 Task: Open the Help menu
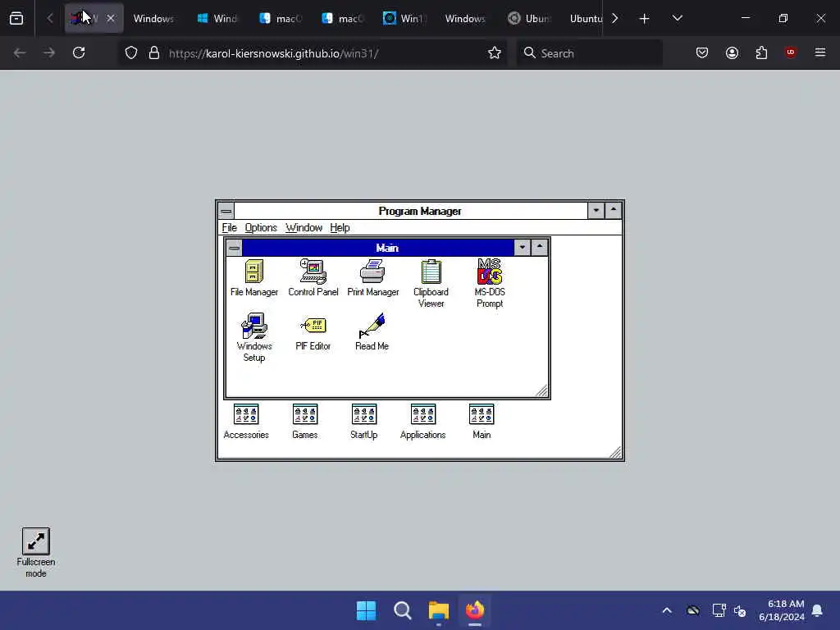click(x=340, y=228)
